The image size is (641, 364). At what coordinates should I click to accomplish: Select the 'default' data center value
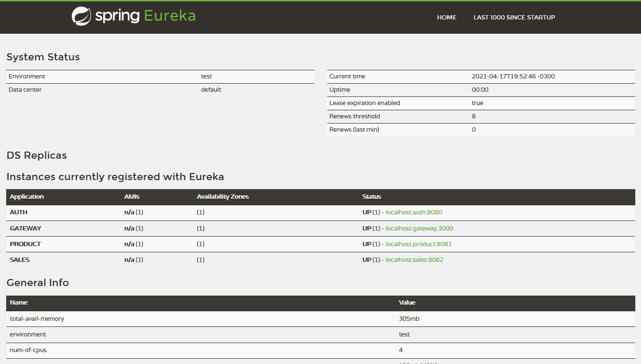point(211,90)
